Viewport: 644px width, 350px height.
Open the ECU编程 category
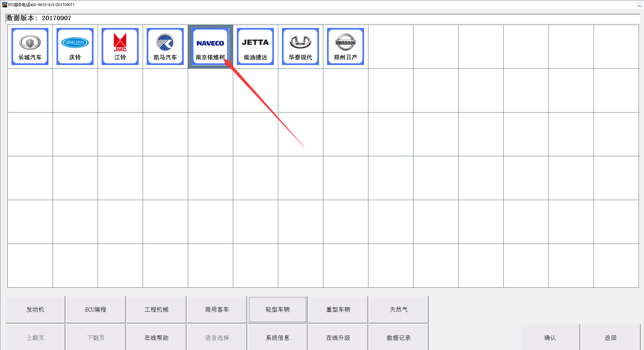(96, 310)
